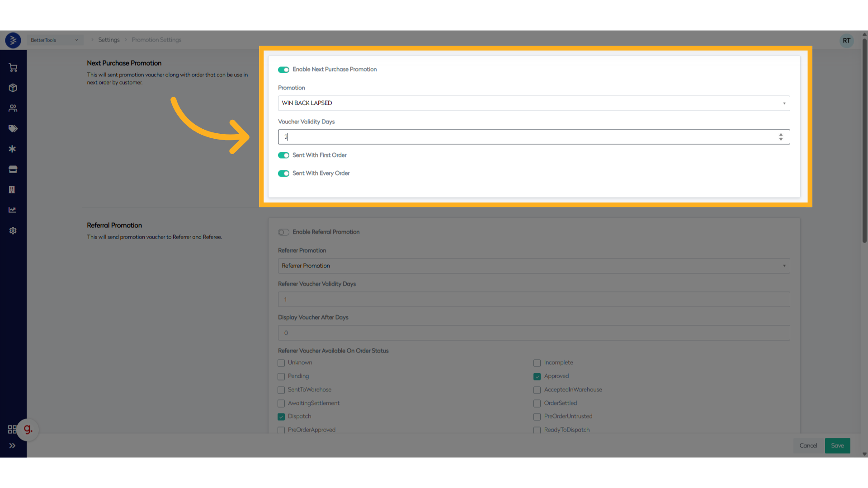
Task: Expand sidebar with double chevron icon
Action: [12, 446]
